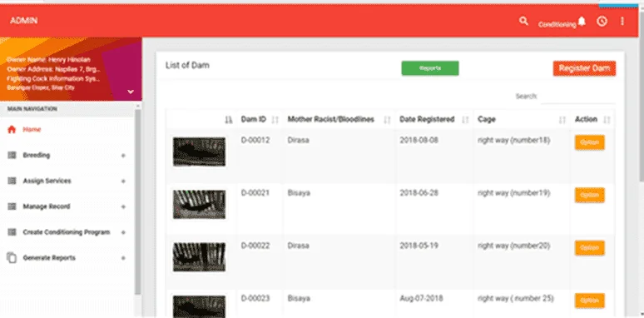This screenshot has width=644, height=318.
Task: Open the three-dot more menu
Action: [x=622, y=22]
